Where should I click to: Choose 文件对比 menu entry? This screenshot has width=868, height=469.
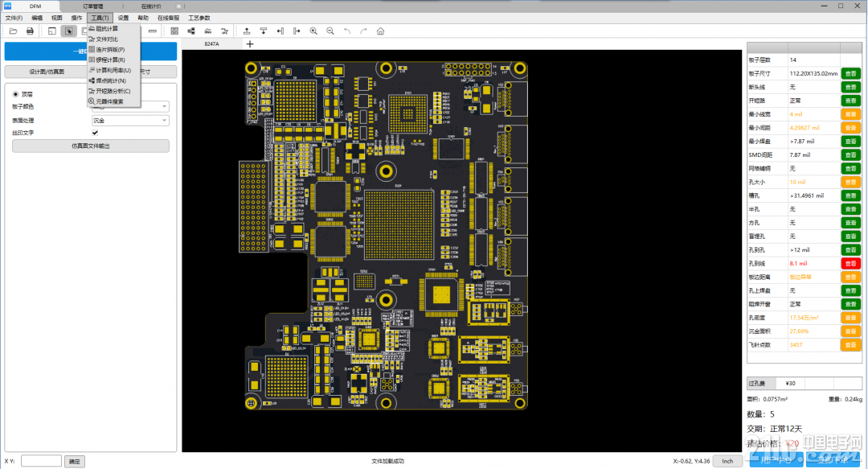point(113,39)
